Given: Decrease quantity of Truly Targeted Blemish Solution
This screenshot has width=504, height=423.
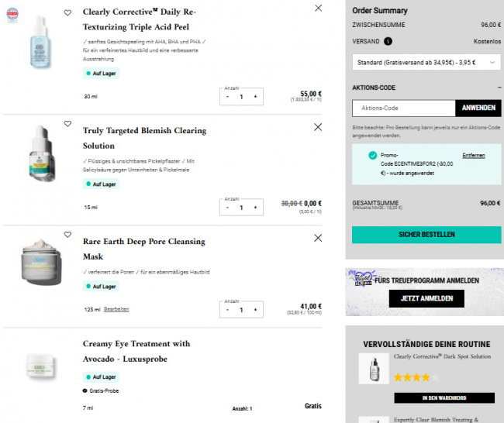Looking at the screenshot, I should tap(228, 208).
